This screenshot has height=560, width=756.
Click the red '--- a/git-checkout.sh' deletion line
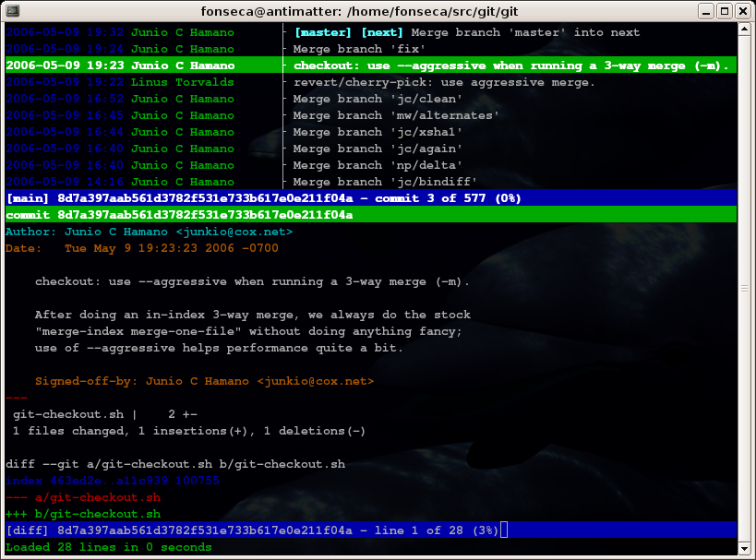[x=83, y=497]
